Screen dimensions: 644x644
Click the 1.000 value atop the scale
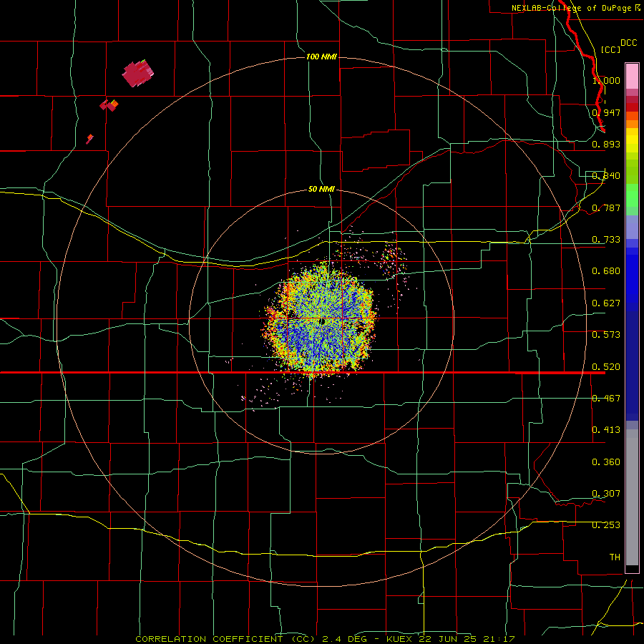click(606, 80)
